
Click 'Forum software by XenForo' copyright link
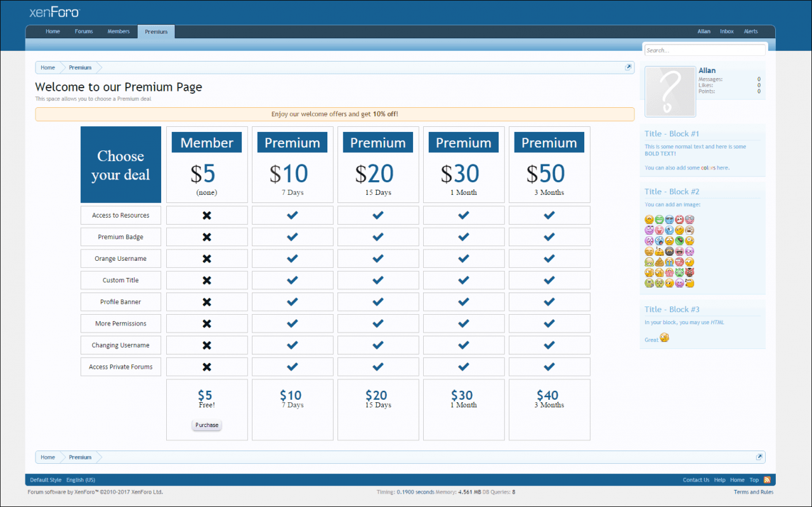(x=95, y=492)
